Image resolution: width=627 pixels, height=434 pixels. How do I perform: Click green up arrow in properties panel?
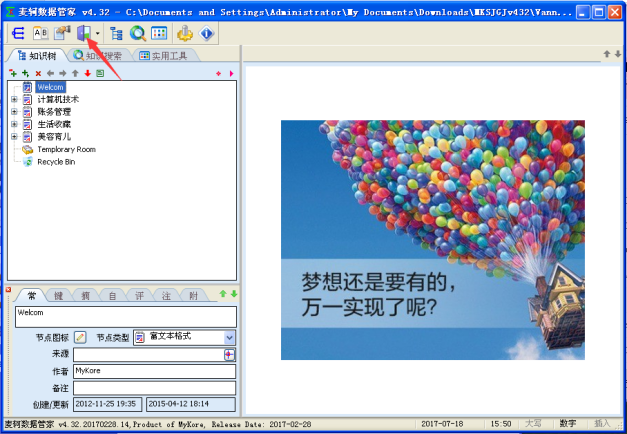pos(223,294)
